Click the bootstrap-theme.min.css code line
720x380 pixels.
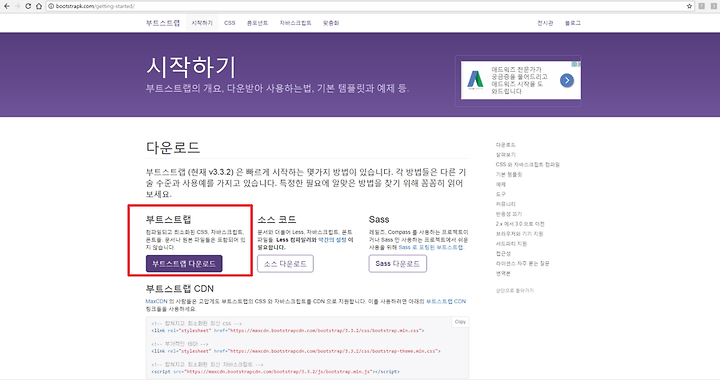pos(296,351)
